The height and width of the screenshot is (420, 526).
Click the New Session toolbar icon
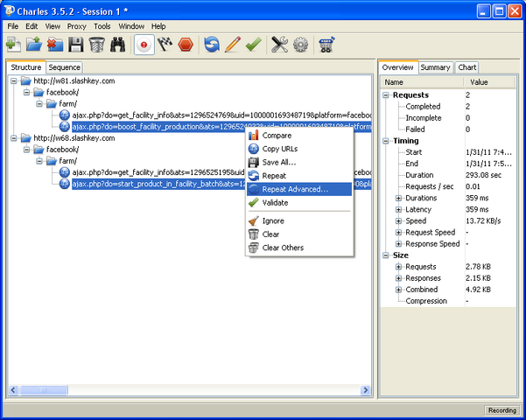tap(13, 45)
